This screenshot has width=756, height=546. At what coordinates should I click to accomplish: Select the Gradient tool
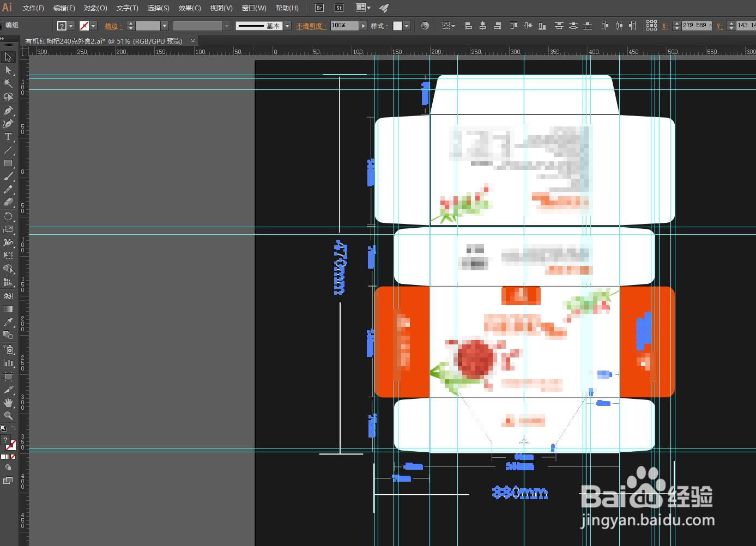tap(8, 309)
